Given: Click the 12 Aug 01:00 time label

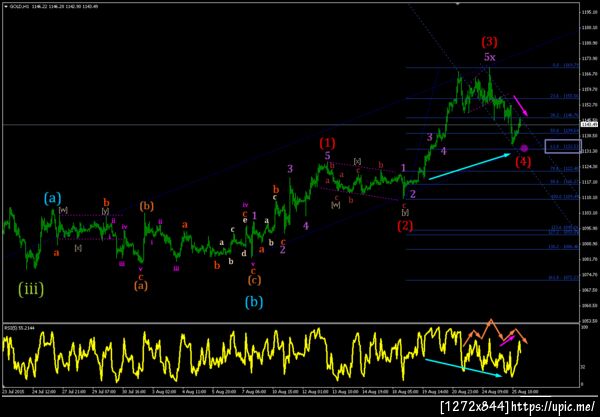Looking at the screenshot, I should tap(315, 392).
